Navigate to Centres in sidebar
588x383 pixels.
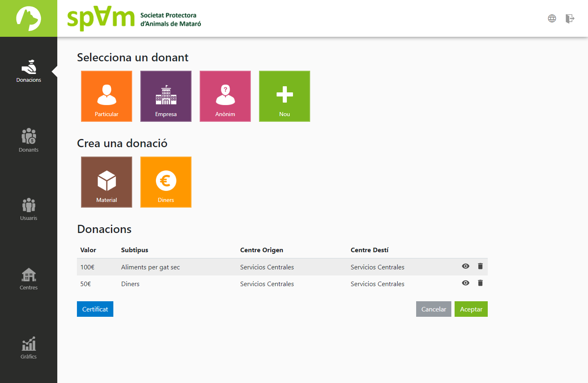pyautogui.click(x=29, y=279)
